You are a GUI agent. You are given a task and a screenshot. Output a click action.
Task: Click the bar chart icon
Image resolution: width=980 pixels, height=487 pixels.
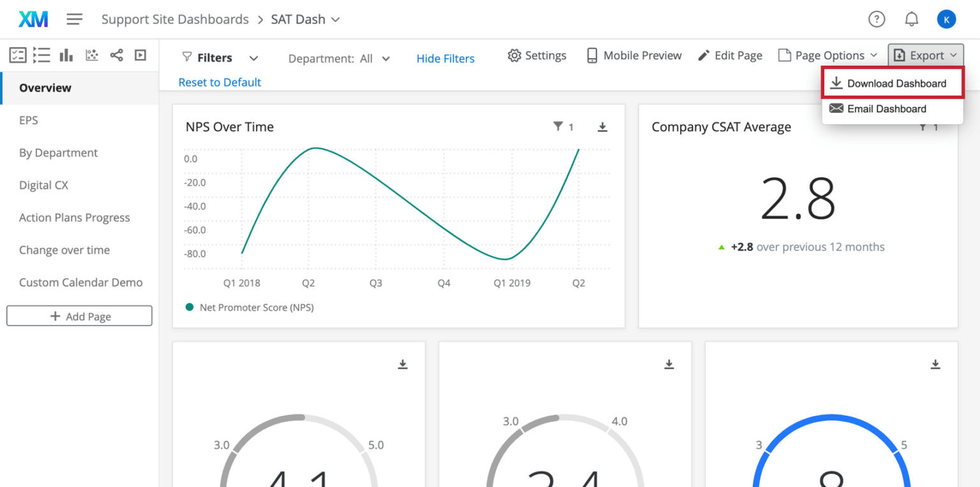coord(66,55)
